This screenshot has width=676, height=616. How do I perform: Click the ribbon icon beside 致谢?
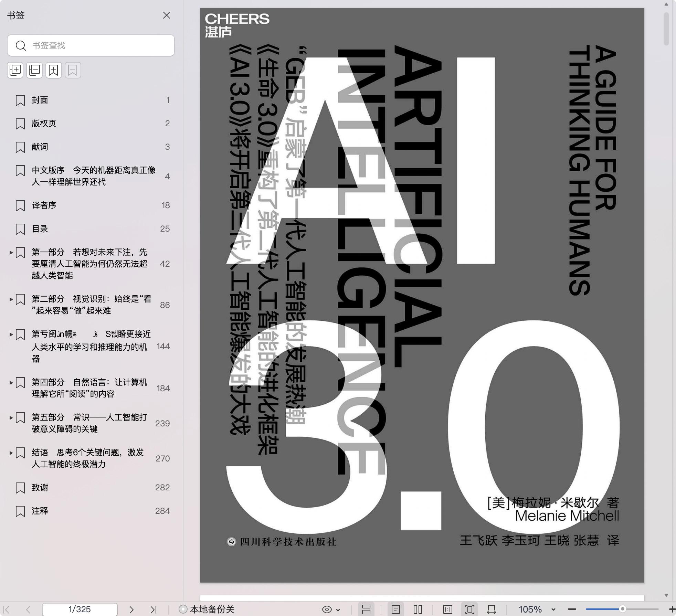[x=20, y=488]
